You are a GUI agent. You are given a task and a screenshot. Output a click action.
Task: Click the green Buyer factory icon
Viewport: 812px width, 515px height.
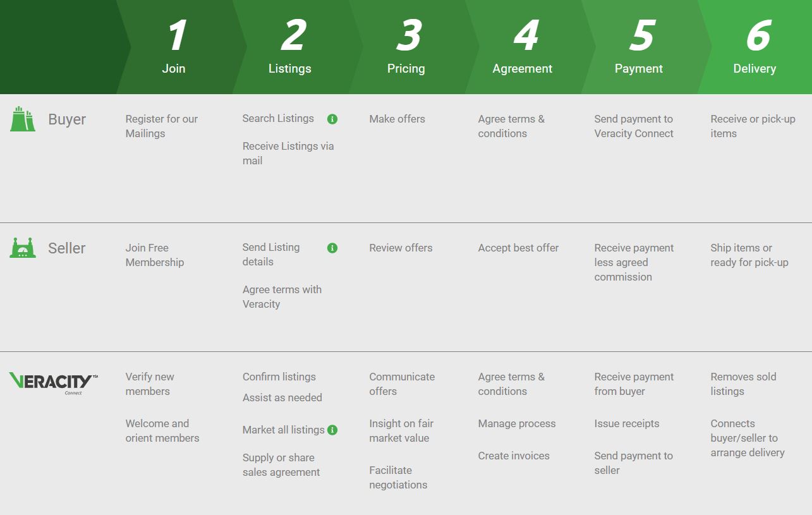tap(23, 119)
